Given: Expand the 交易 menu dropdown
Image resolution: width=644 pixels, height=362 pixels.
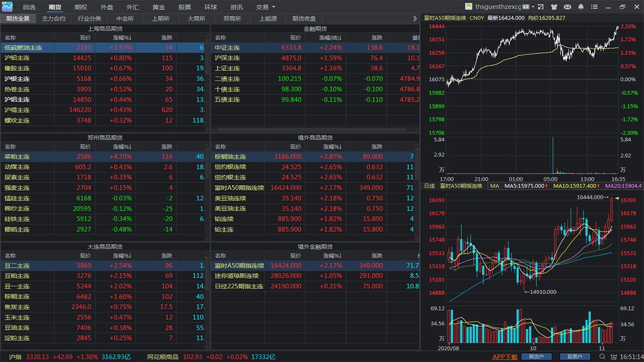Looking at the screenshot, I should (266, 7).
